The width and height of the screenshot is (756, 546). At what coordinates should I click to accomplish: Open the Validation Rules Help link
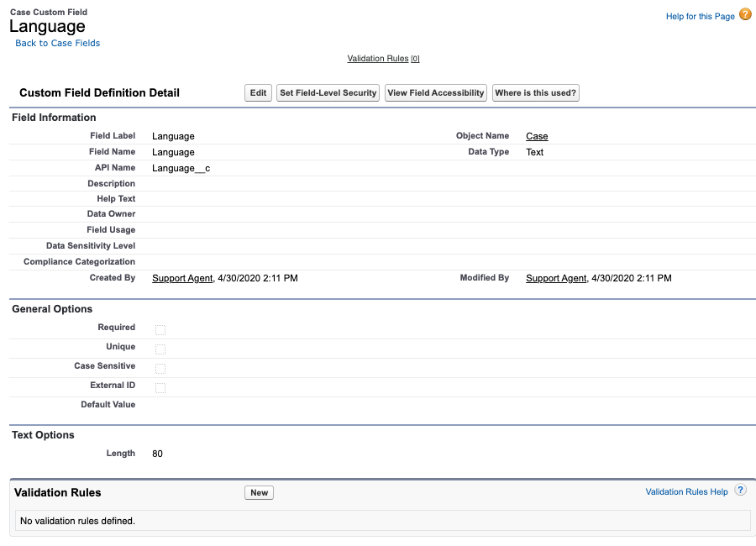[x=686, y=492]
